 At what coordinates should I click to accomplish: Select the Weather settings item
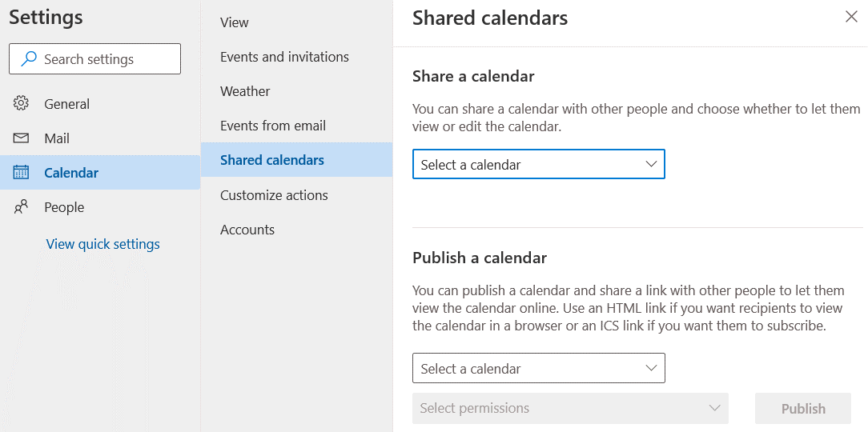click(245, 91)
